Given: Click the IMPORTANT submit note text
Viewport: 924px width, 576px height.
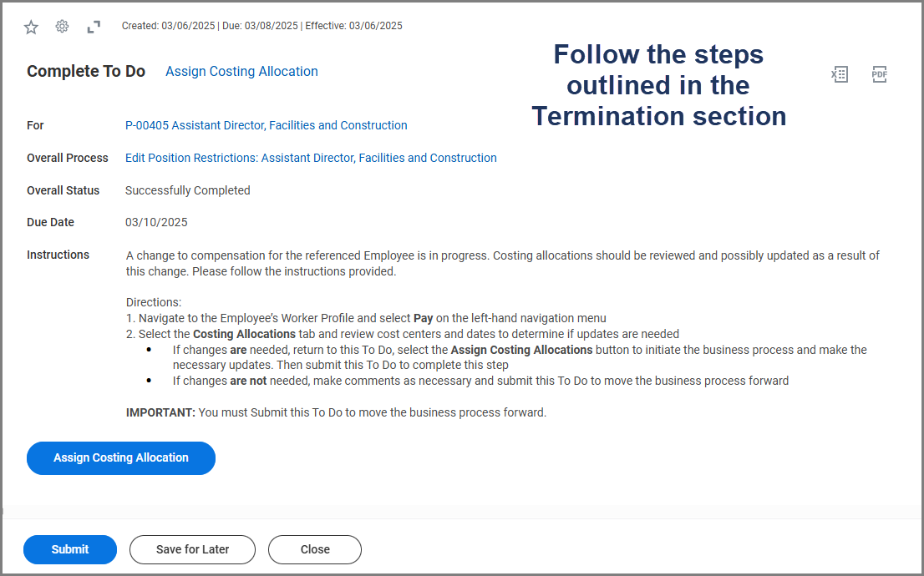Looking at the screenshot, I should pyautogui.click(x=336, y=412).
